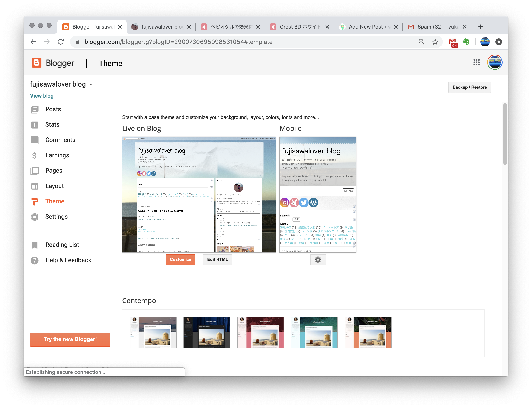
Task: Open Earnings in the sidebar
Action: (x=57, y=155)
